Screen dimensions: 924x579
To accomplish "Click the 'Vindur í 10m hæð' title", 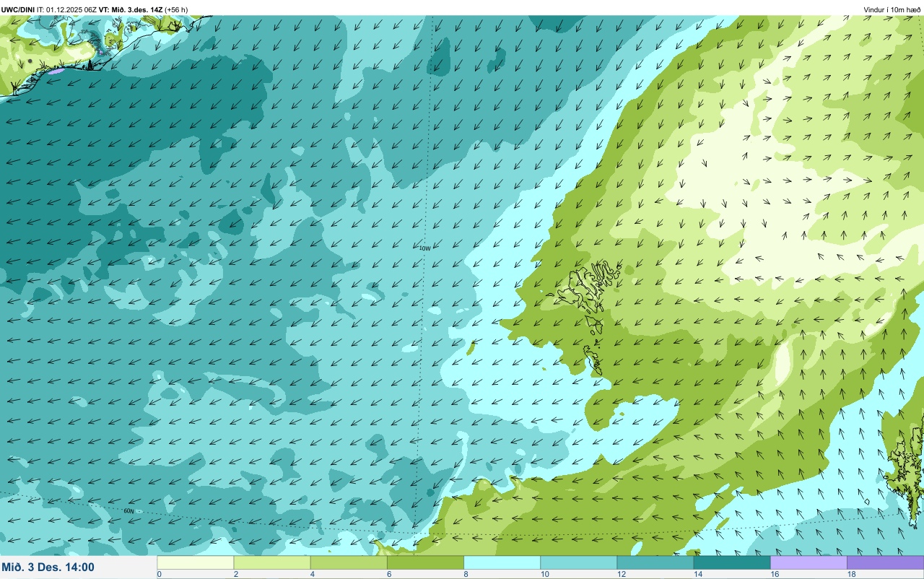I will coord(892,9).
